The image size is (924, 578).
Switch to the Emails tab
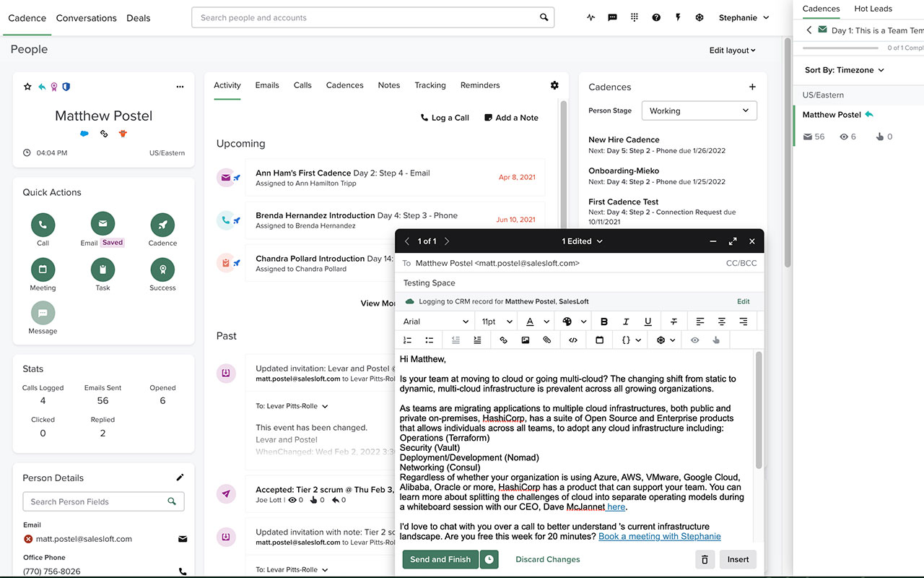pos(267,85)
